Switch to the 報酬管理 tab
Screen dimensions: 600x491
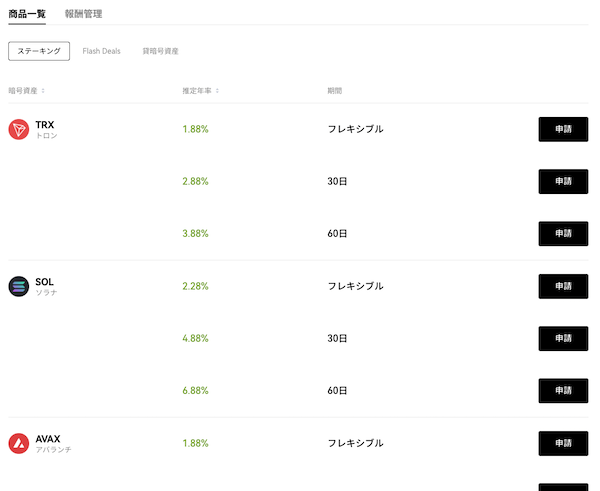83,14
